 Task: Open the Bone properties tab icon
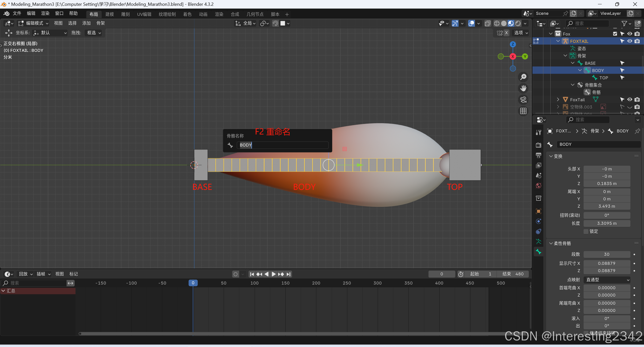tap(539, 252)
